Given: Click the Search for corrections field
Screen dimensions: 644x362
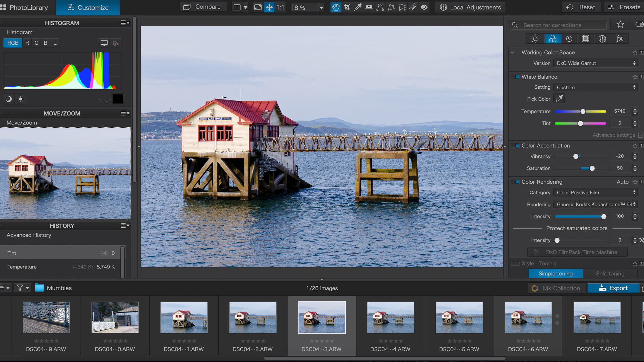Looking at the screenshot, I should coord(558,25).
